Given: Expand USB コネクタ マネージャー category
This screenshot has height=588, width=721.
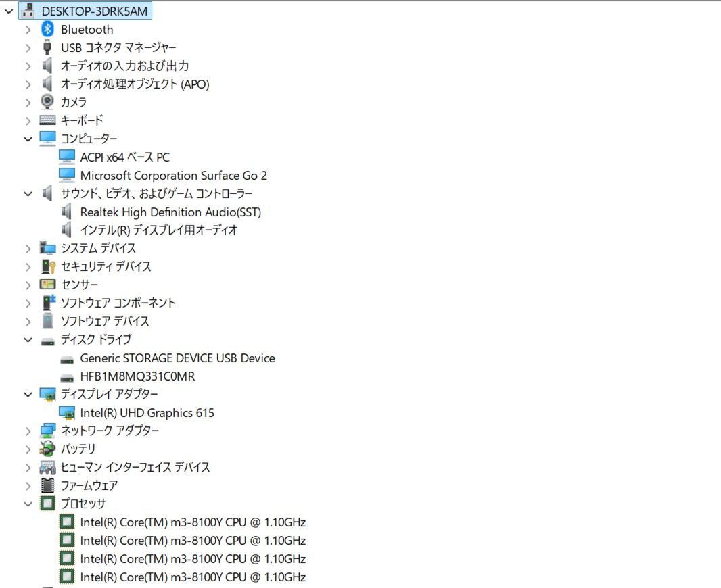Looking at the screenshot, I should coord(28,48).
